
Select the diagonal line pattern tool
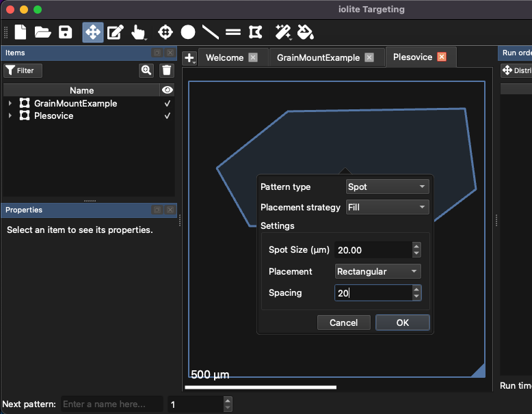[211, 33]
